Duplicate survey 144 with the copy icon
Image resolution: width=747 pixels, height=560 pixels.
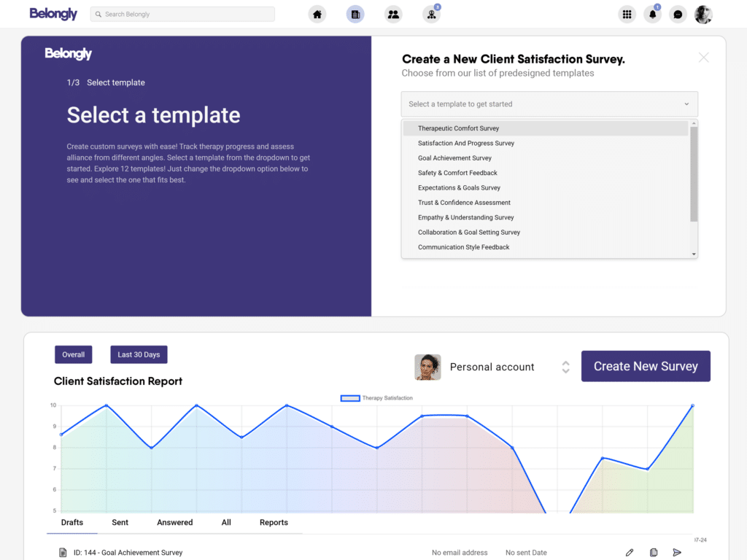click(654, 553)
